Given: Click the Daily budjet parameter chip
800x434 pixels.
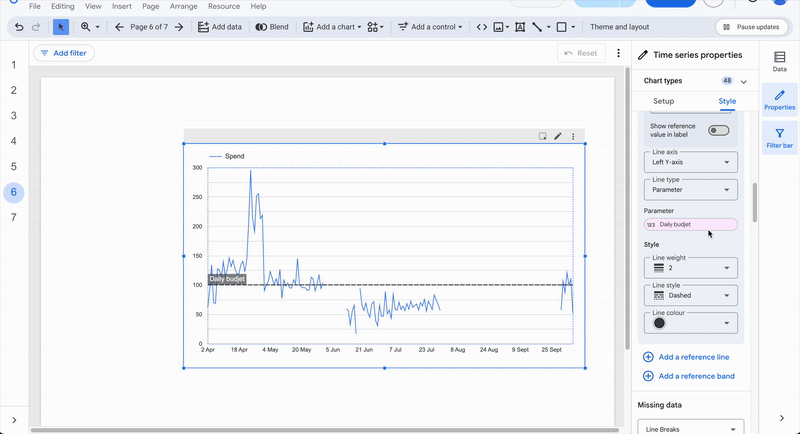Looking at the screenshot, I should click(x=690, y=224).
